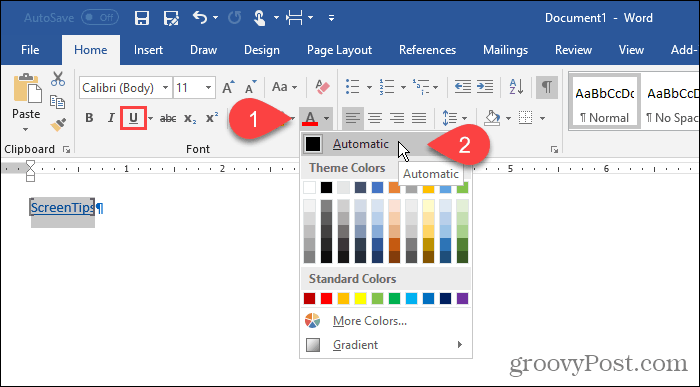Switch to the Insert tab
This screenshot has width=700, height=387.
click(x=148, y=50)
